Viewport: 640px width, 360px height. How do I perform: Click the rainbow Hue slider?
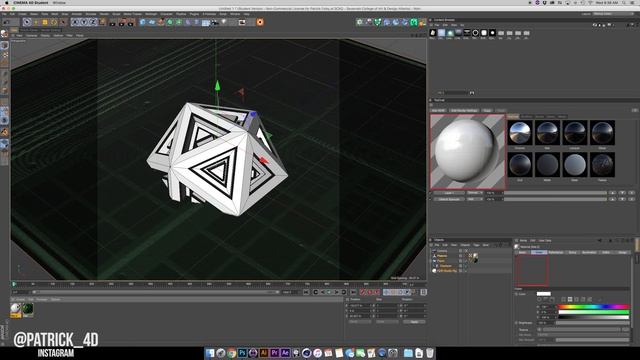(594, 307)
